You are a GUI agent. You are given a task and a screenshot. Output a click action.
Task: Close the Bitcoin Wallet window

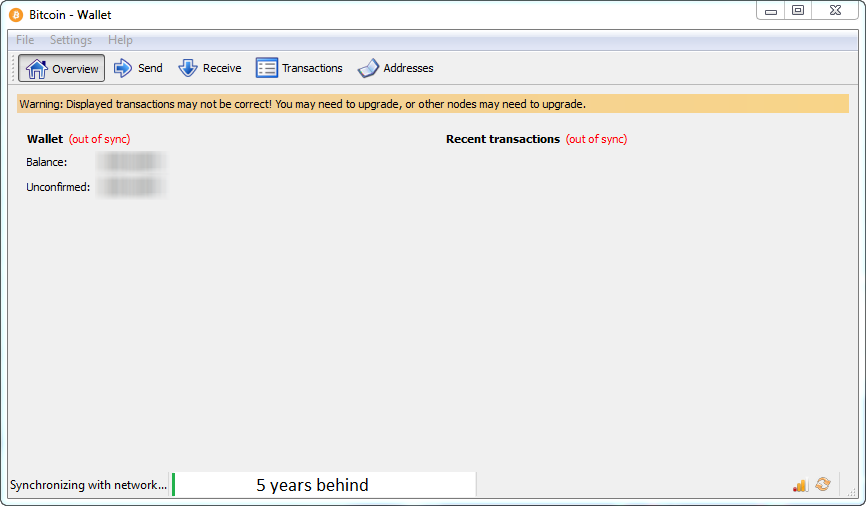tap(836, 11)
